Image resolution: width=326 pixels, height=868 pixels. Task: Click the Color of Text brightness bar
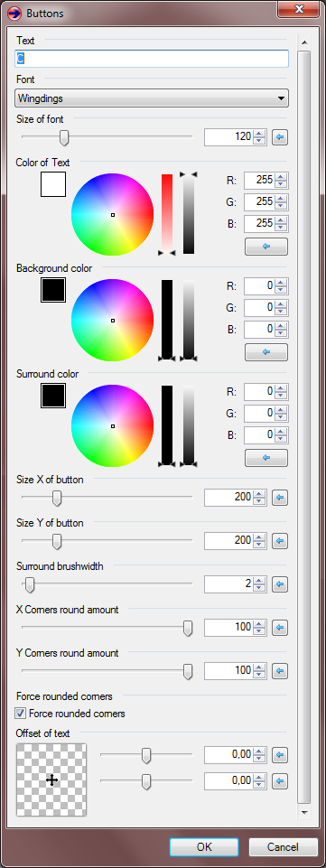point(189,213)
